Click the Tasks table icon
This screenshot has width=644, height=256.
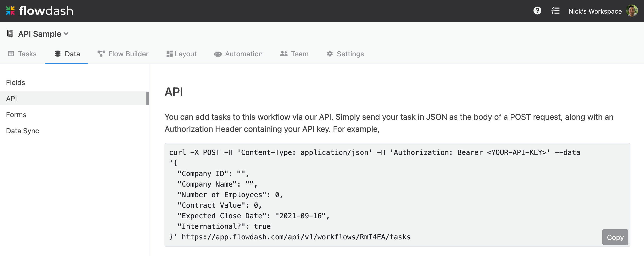point(11,54)
